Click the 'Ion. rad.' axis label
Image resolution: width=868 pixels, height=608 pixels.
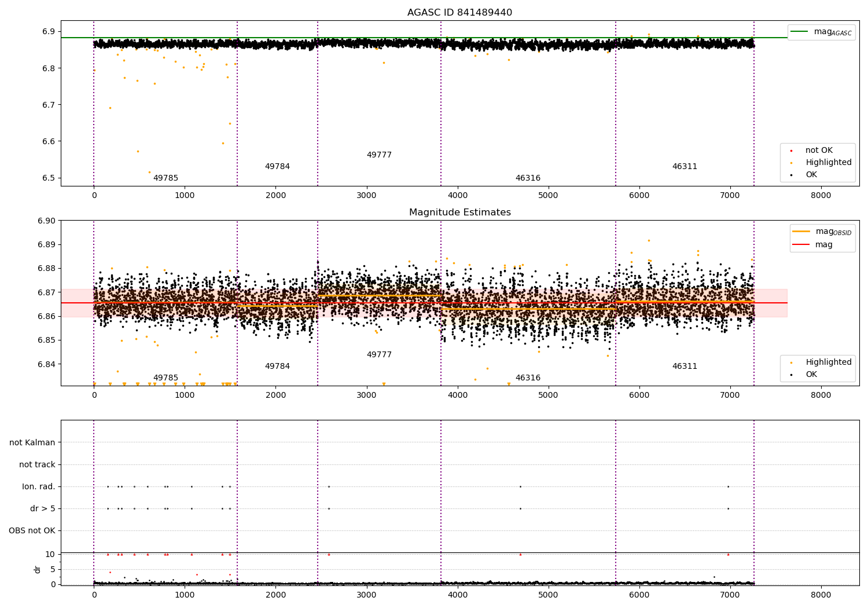pos(39,486)
